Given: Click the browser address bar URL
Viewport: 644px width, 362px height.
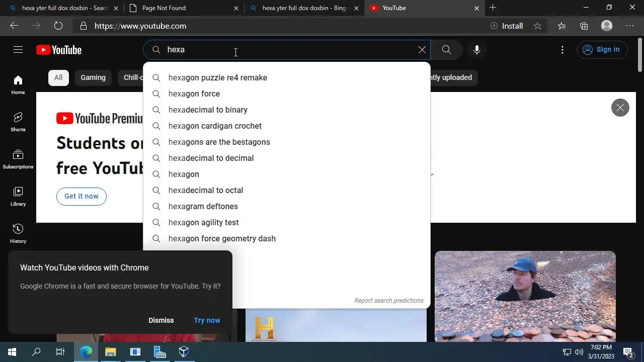Looking at the screenshot, I should tap(140, 26).
